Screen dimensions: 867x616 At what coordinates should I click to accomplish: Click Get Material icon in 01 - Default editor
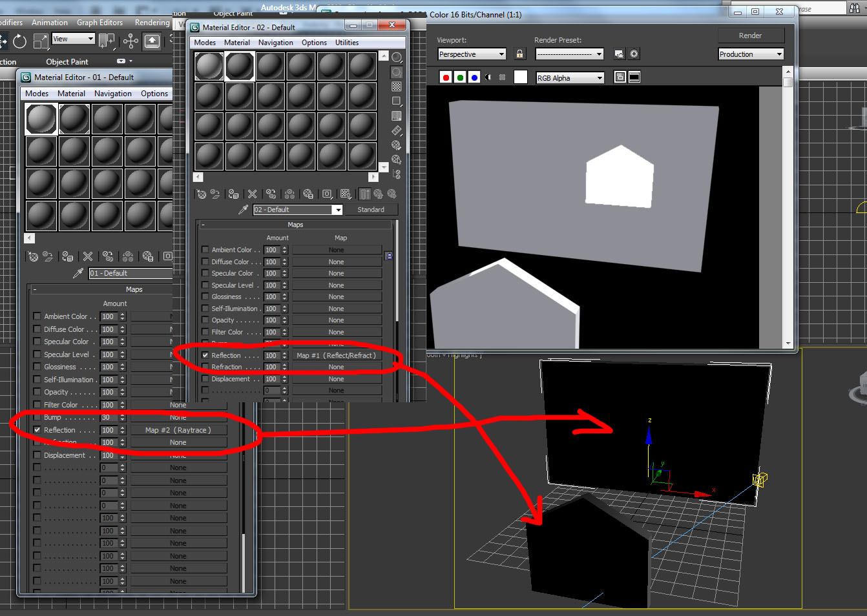pos(32,256)
